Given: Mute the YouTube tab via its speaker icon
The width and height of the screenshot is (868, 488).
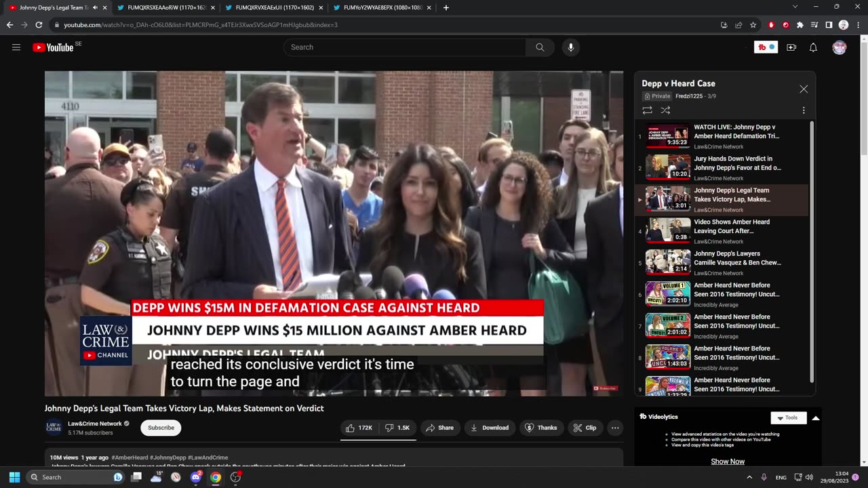Looking at the screenshot, I should [95, 7].
